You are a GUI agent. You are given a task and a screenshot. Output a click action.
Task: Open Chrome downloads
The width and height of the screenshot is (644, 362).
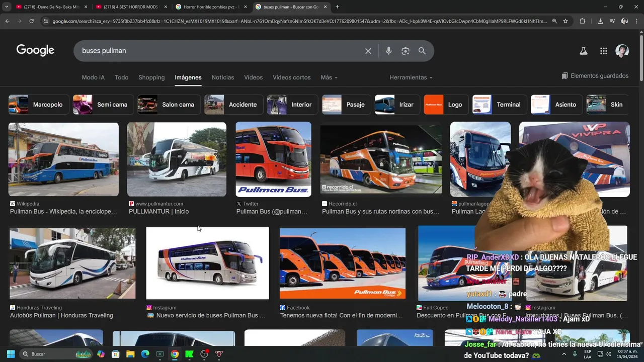[x=600, y=21]
